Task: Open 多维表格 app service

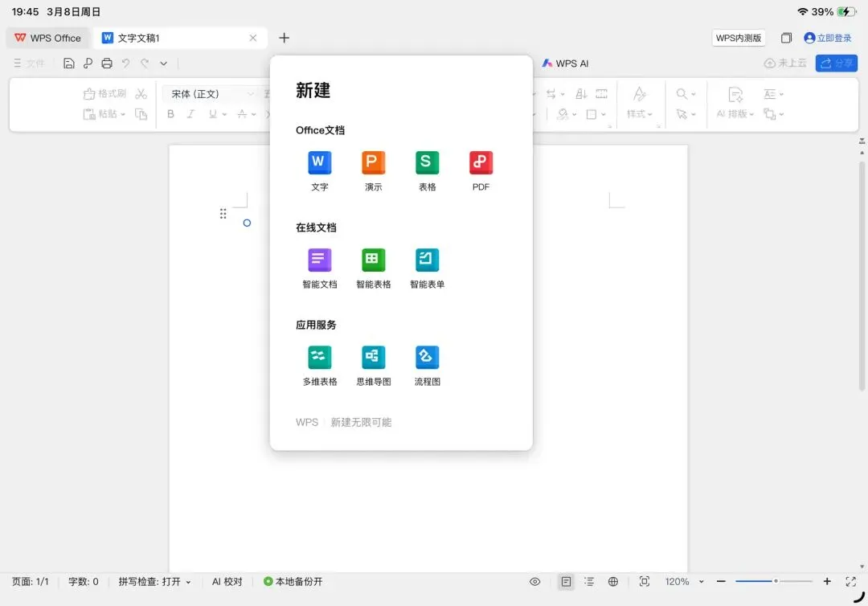Action: point(319,366)
